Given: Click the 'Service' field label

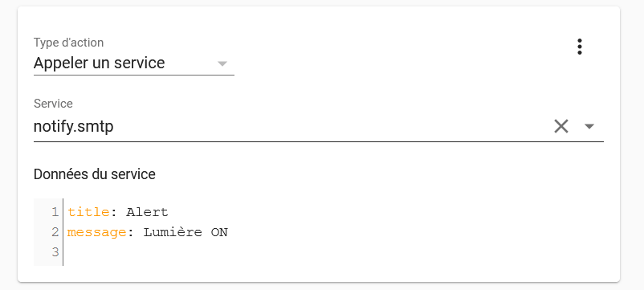Looking at the screenshot, I should coord(53,104).
